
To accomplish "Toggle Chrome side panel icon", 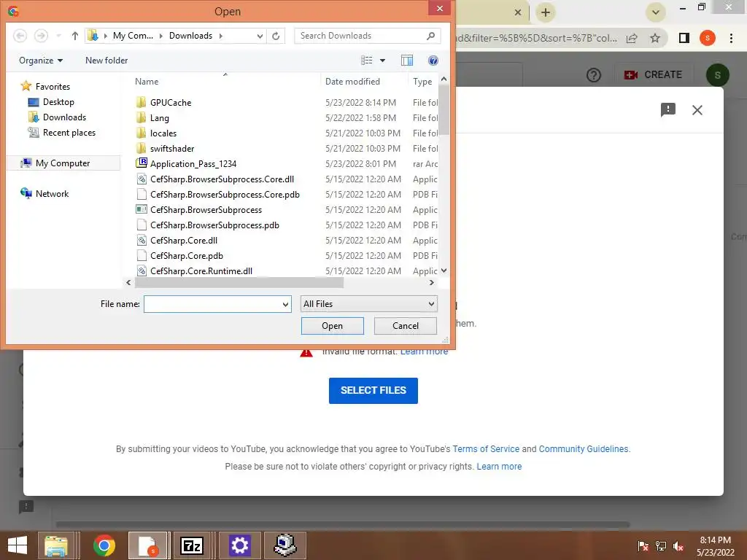I will point(684,38).
